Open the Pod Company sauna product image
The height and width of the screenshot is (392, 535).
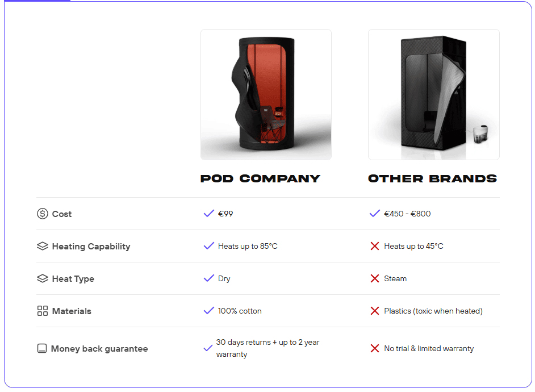(266, 94)
